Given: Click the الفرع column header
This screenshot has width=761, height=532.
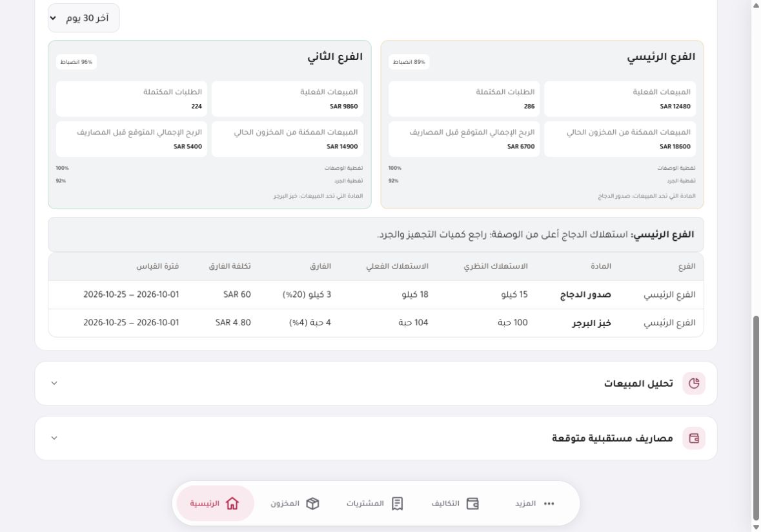Looking at the screenshot, I should pyautogui.click(x=686, y=266).
